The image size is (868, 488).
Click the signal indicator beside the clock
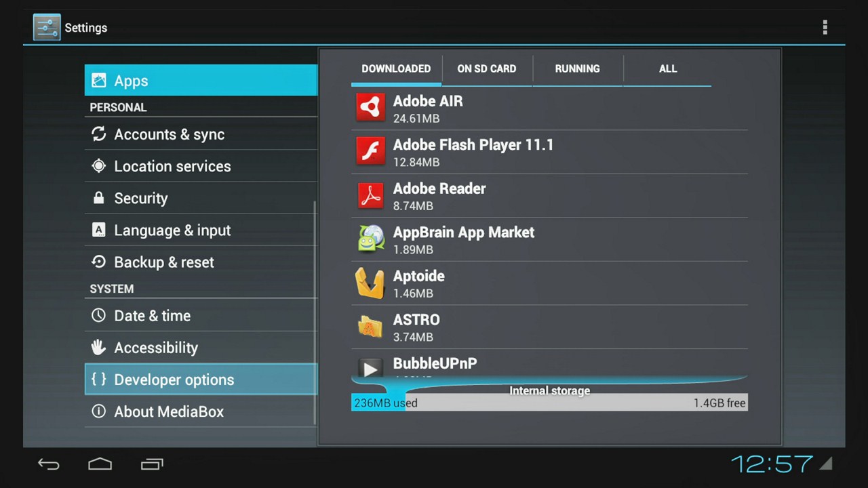click(x=826, y=464)
